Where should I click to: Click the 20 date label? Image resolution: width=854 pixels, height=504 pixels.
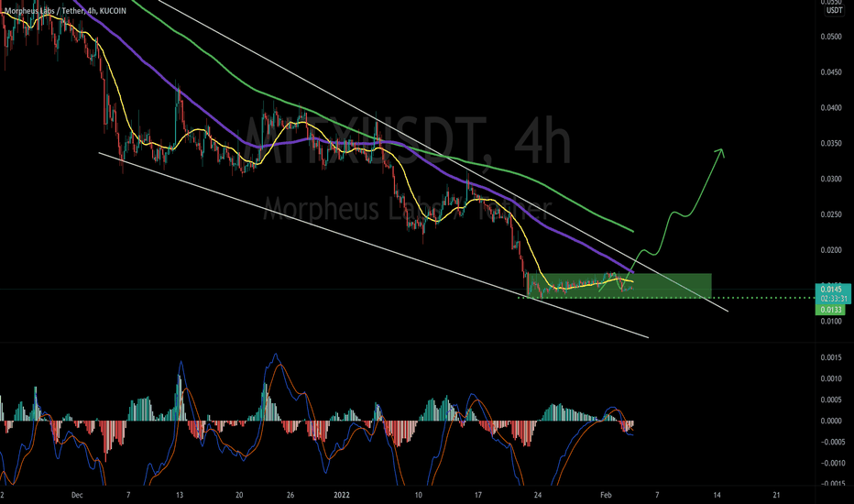(x=239, y=495)
